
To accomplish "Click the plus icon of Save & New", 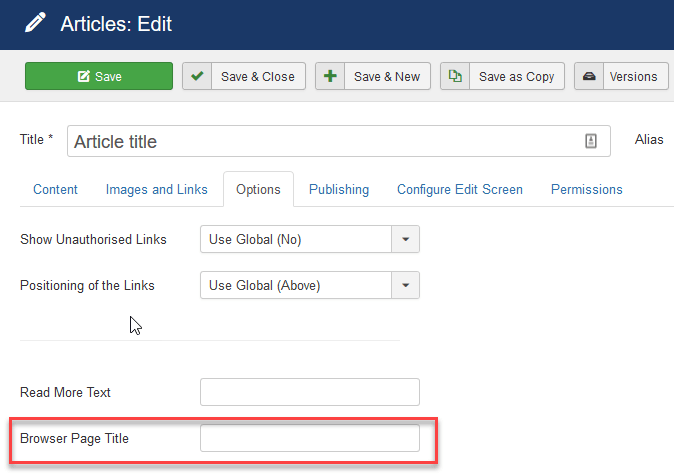I will 330,76.
